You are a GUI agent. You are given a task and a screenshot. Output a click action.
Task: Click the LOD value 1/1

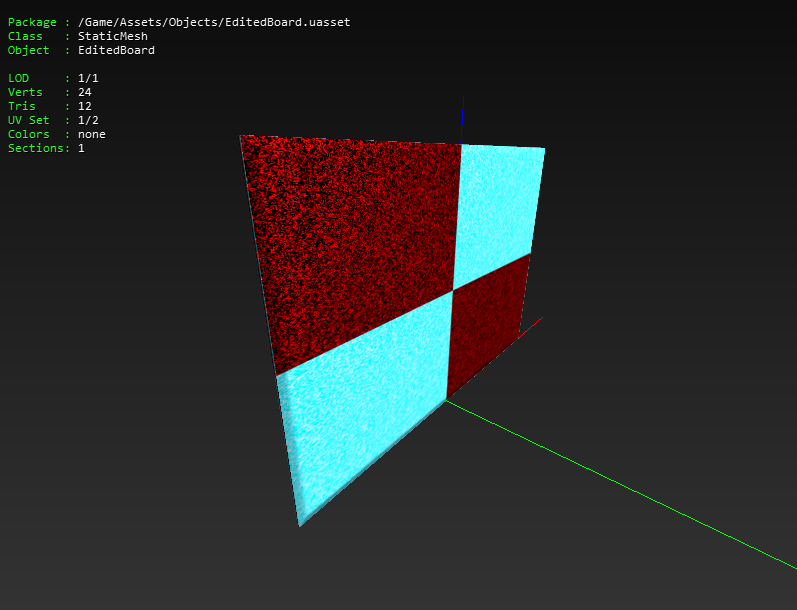pyautogui.click(x=88, y=78)
